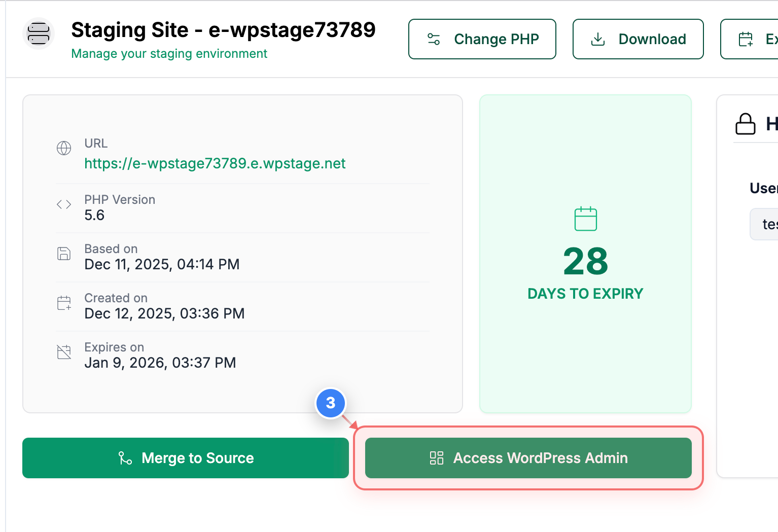
Task: Click the server stack logo beside Staging Site title
Action: 38,33
